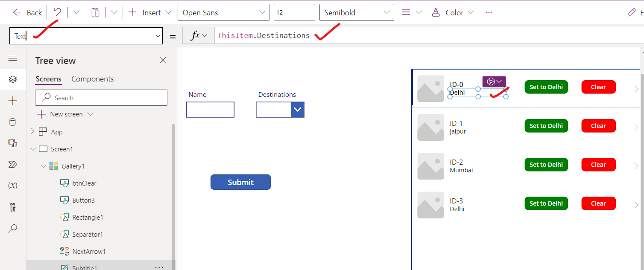Click the Undo icon in the toolbar
644x270 pixels.
[57, 12]
